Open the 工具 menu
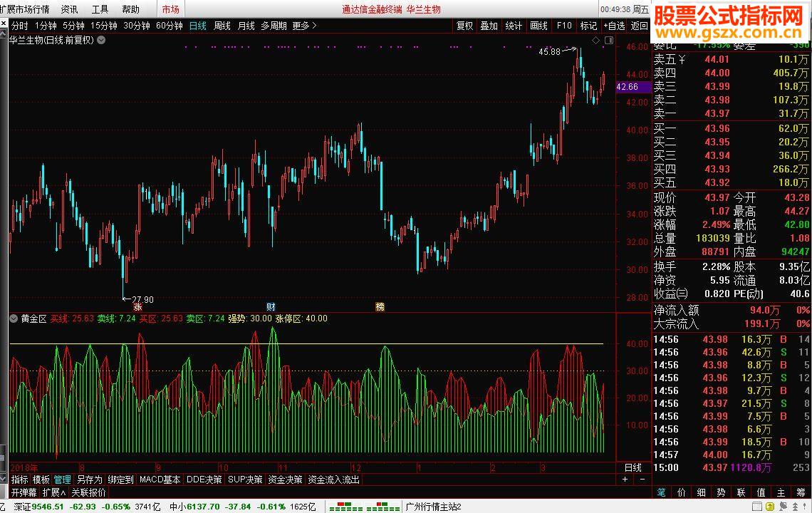The image size is (812, 513). click(x=100, y=9)
